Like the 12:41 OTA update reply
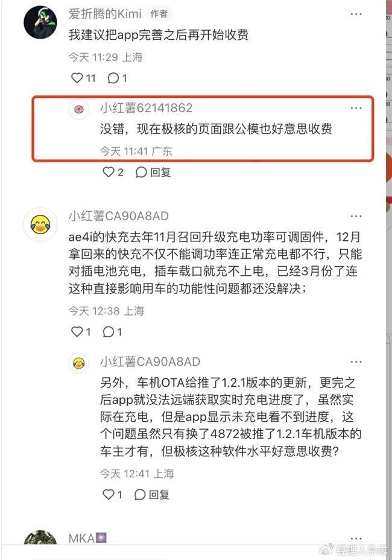This screenshot has height=560, width=392. tap(112, 494)
